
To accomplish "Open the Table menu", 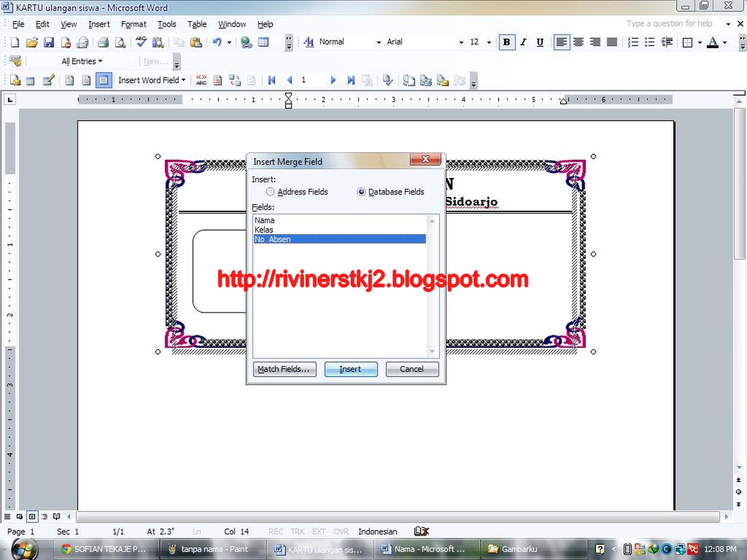I will pyautogui.click(x=197, y=24).
